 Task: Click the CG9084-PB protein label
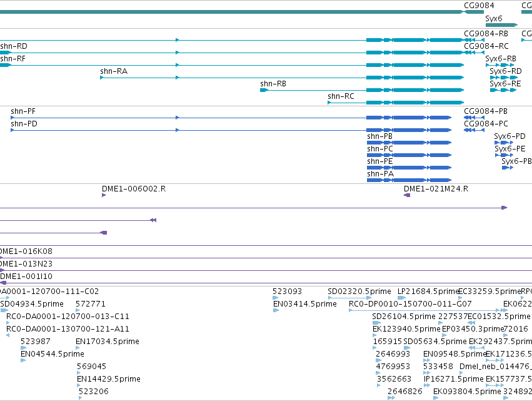pos(486,111)
